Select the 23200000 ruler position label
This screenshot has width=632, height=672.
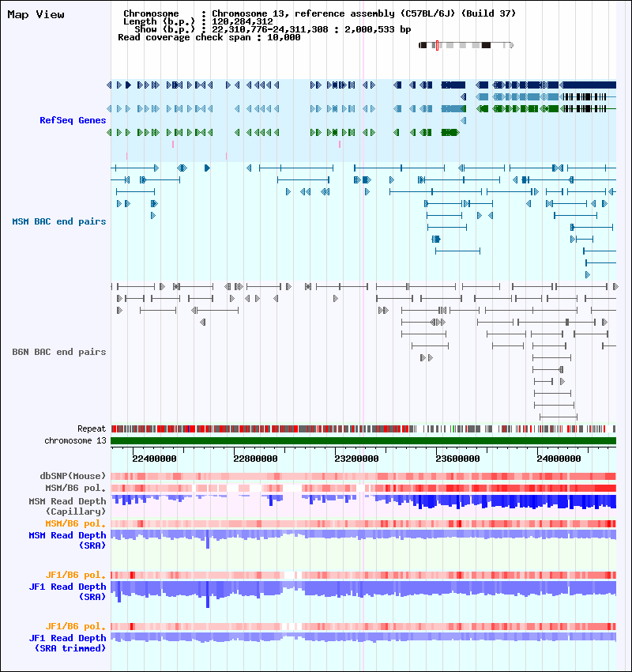pos(356,458)
